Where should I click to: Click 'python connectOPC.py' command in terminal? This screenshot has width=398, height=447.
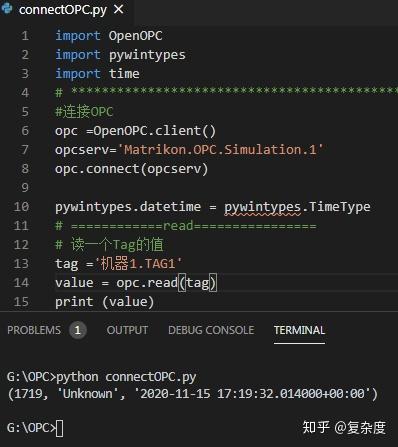tap(126, 377)
